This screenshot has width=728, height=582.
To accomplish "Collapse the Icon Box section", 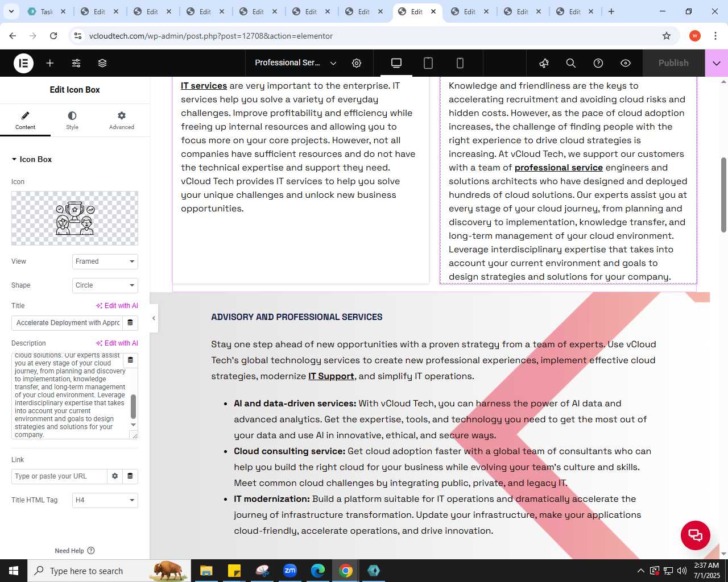I will tap(32, 159).
